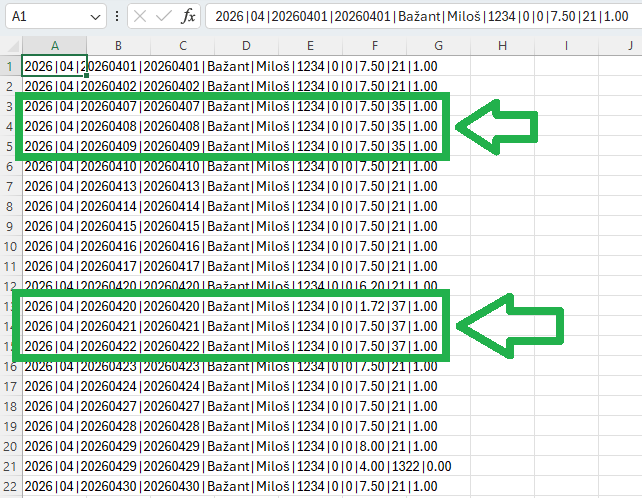Click cell text with date 20260417

pos(231,267)
